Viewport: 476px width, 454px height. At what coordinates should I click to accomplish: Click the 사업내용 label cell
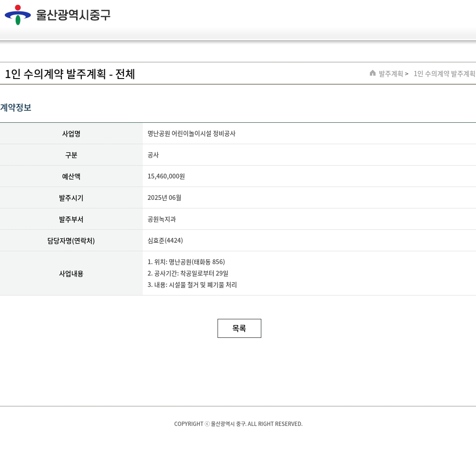coord(71,274)
